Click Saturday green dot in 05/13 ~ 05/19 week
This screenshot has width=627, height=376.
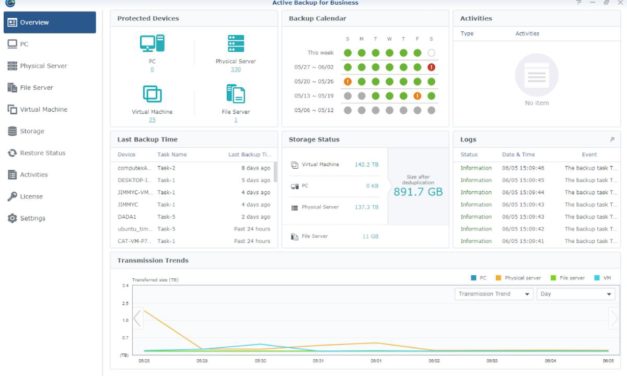tap(431, 96)
